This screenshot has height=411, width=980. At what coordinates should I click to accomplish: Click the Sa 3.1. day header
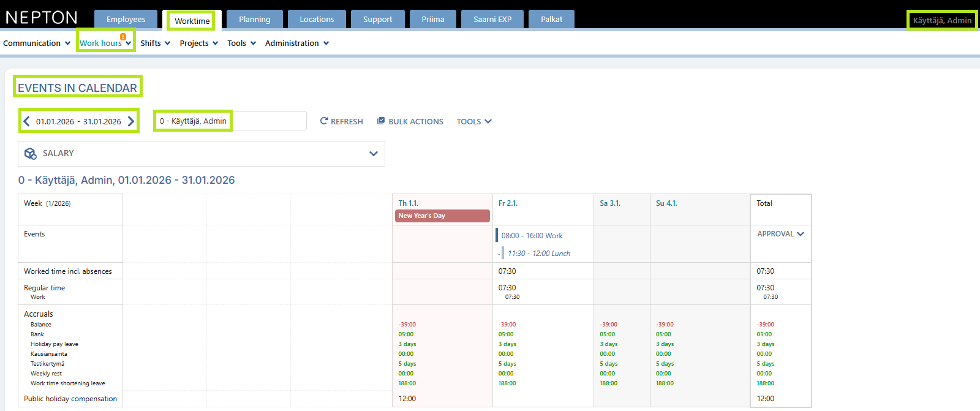click(x=610, y=203)
